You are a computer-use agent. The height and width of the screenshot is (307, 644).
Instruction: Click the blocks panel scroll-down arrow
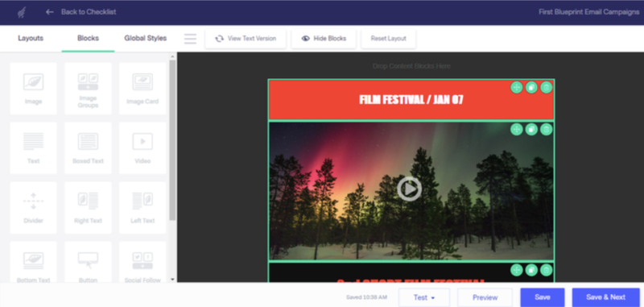click(x=172, y=280)
